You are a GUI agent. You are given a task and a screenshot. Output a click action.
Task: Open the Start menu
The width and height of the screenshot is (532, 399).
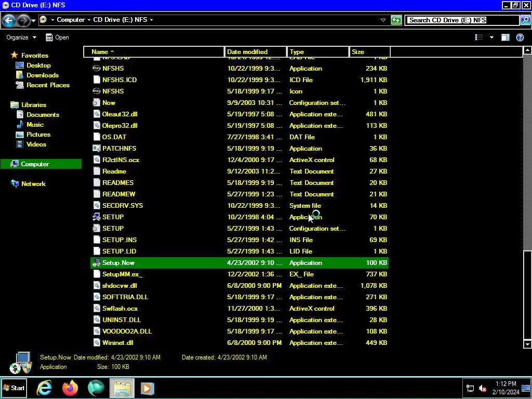pyautogui.click(x=14, y=388)
